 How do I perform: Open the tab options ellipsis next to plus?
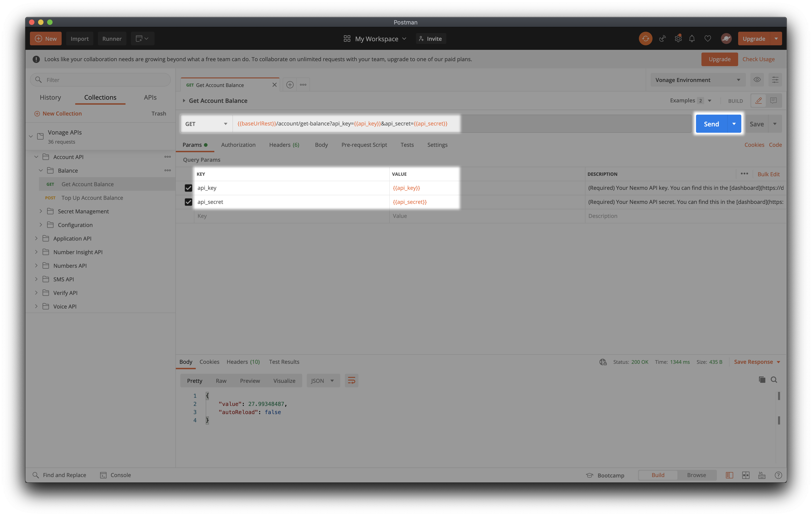303,85
